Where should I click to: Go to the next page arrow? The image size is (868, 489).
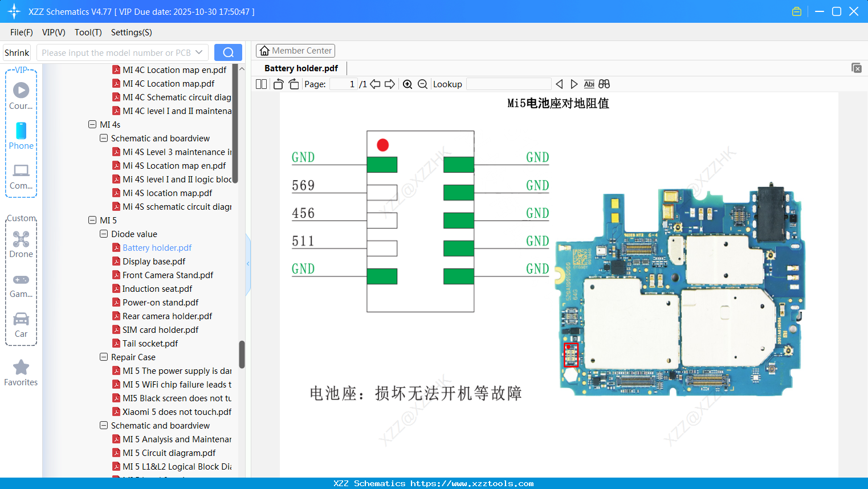[390, 84]
